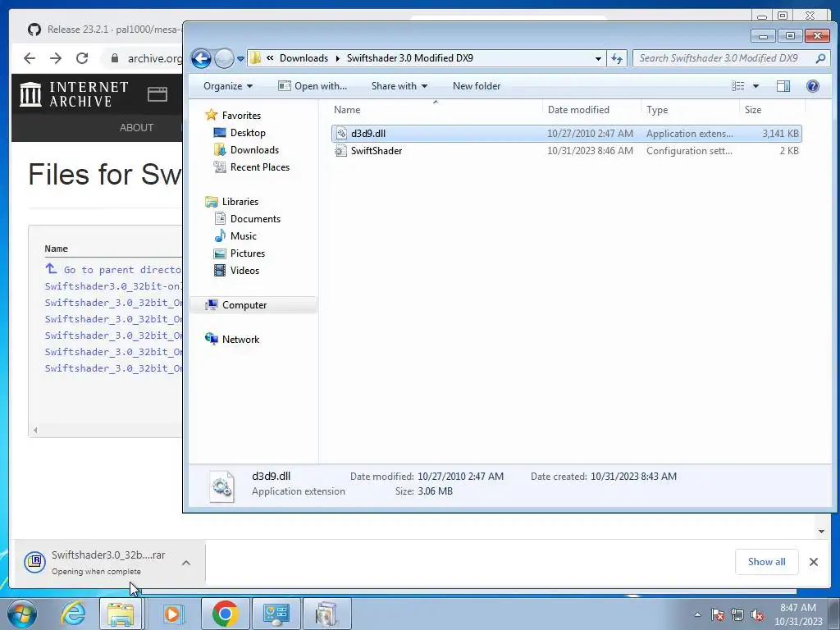
Task: Click the Explorer Back arrow button
Action: pos(202,58)
